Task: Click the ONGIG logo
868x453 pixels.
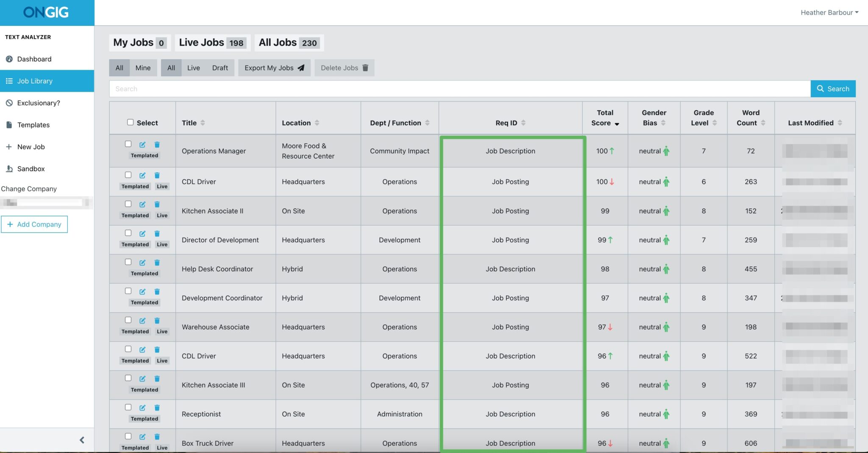Action: point(46,12)
